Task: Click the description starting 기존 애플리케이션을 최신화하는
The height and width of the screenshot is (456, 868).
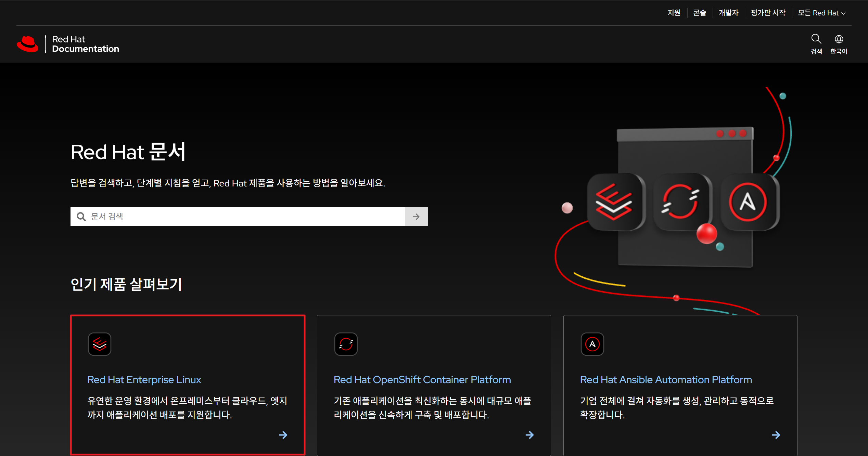Action: [433, 407]
